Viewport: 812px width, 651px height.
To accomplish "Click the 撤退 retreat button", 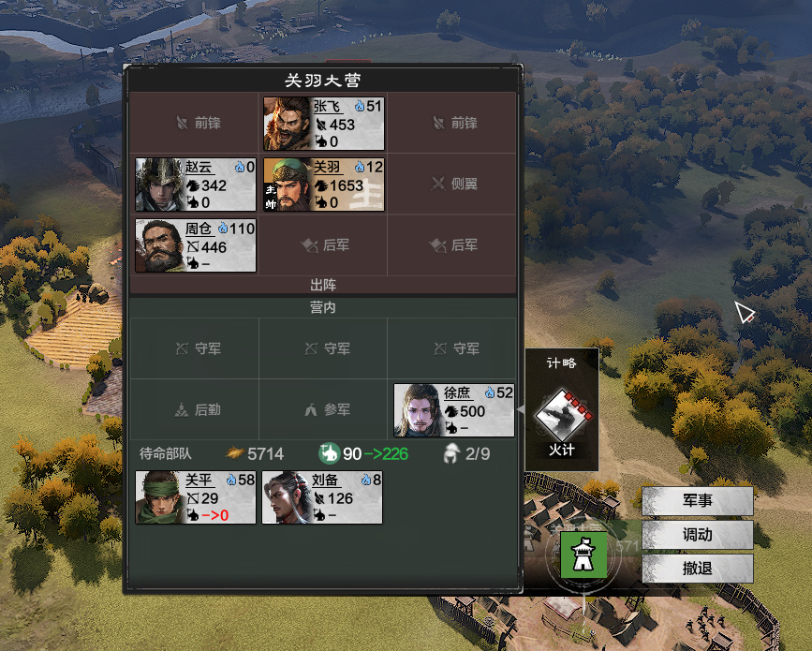I will tap(698, 569).
